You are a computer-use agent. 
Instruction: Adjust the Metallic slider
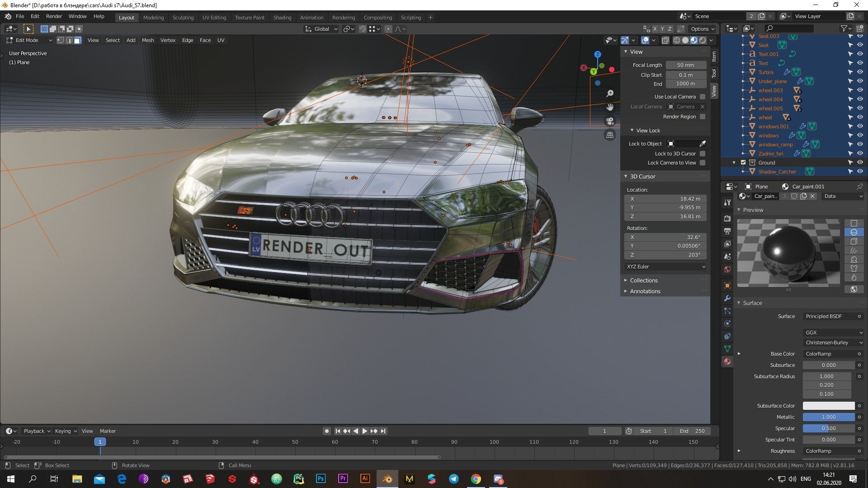(x=828, y=417)
